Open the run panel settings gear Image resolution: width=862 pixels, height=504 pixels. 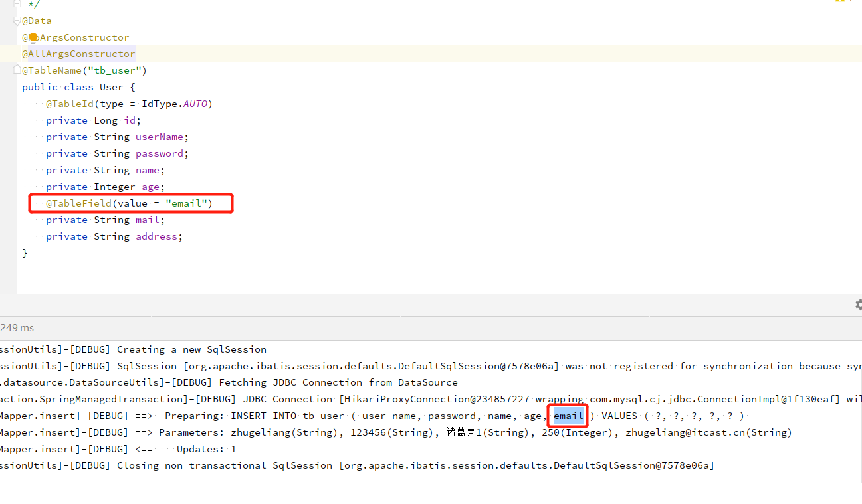tap(858, 305)
